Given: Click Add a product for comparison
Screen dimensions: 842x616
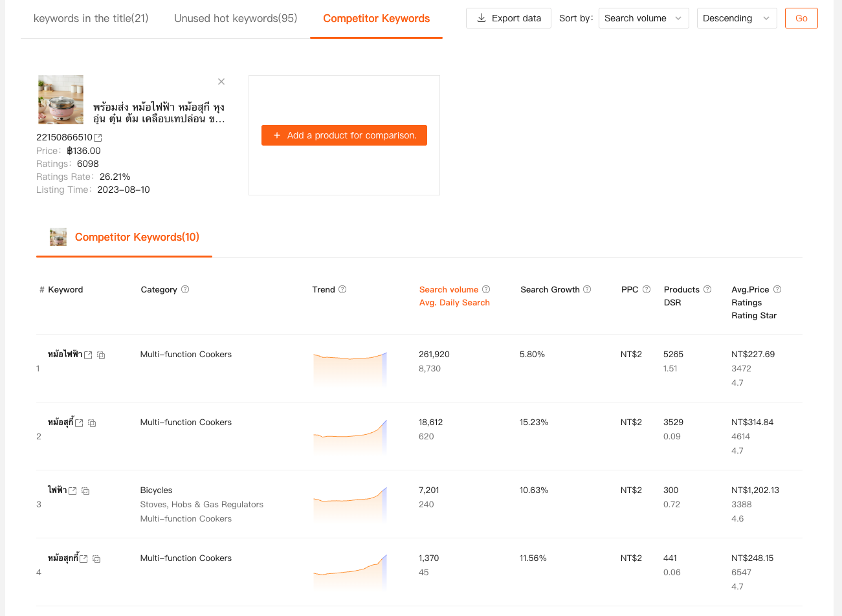Looking at the screenshot, I should (x=344, y=135).
